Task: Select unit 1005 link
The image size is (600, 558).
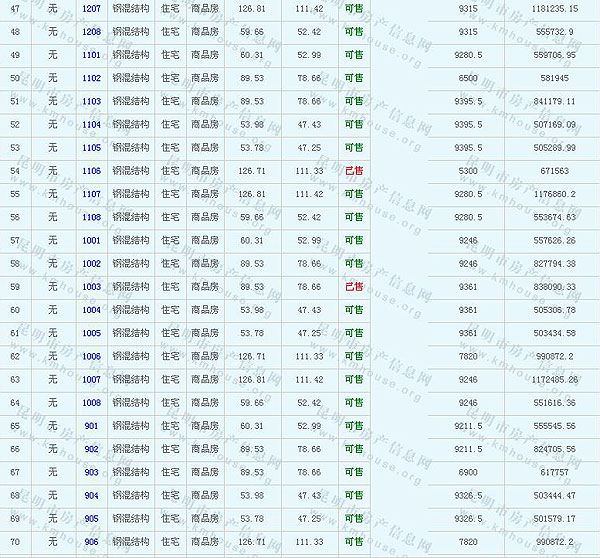Action: tap(91, 333)
